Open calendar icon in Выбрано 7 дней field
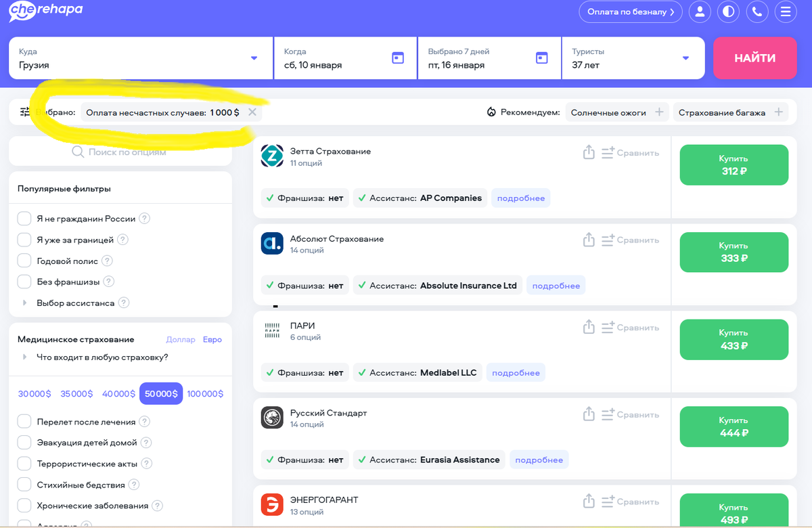Viewport: 812px width, 528px height. coord(541,58)
